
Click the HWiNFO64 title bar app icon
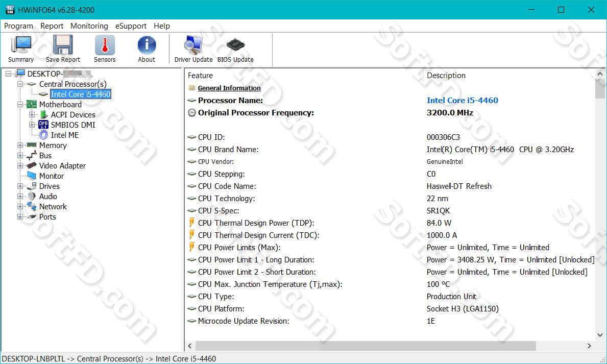tap(10, 10)
